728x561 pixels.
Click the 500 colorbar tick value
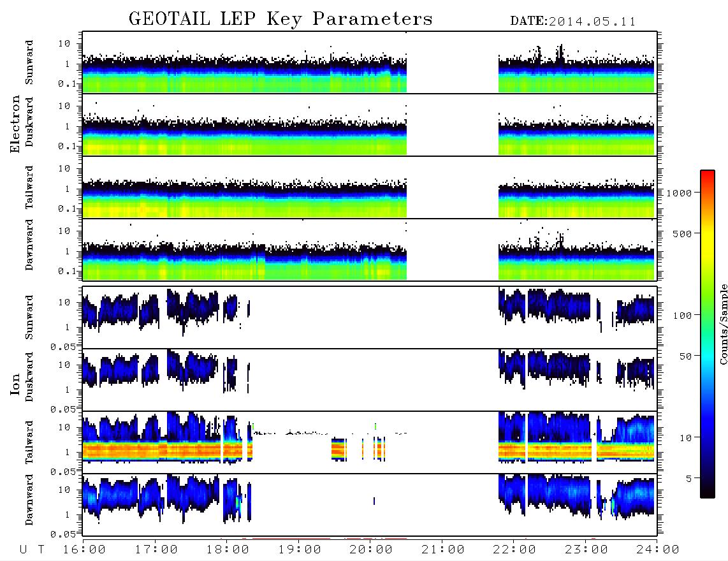(683, 234)
